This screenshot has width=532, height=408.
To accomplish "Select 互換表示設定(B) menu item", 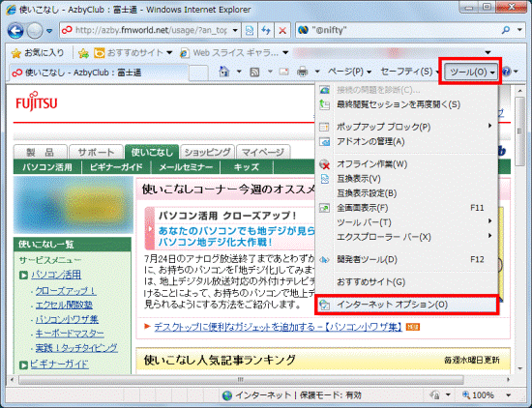I will pyautogui.click(x=406, y=193).
